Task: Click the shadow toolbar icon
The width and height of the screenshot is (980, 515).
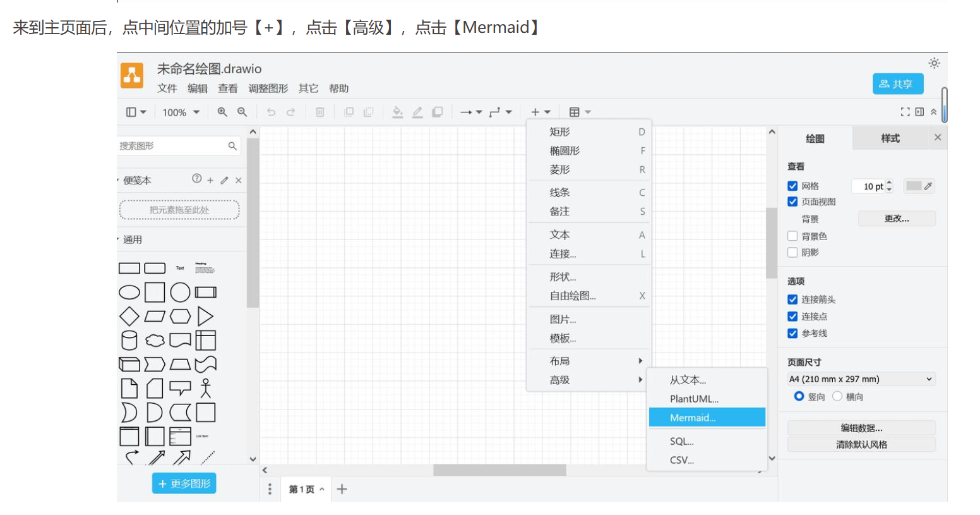Action: pyautogui.click(x=437, y=112)
